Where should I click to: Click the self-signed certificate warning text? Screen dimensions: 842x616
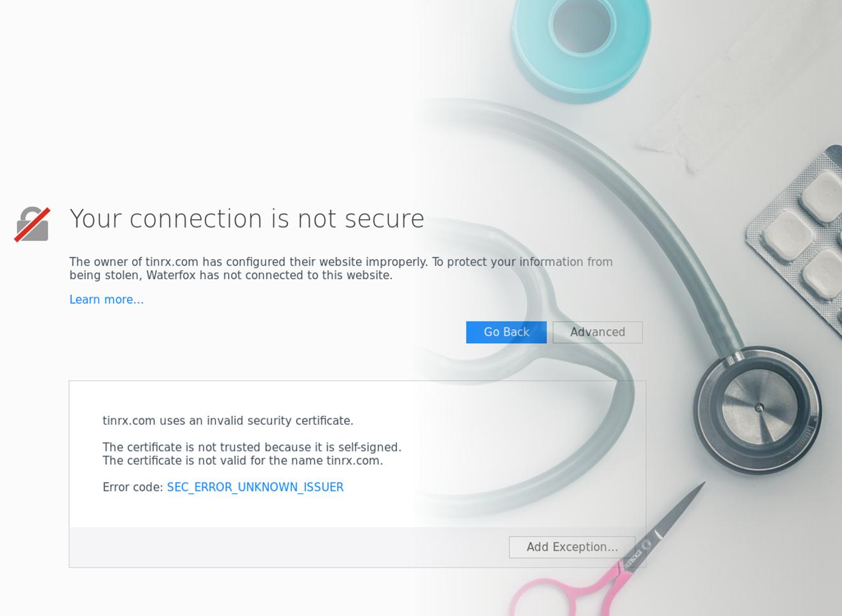pyautogui.click(x=252, y=447)
